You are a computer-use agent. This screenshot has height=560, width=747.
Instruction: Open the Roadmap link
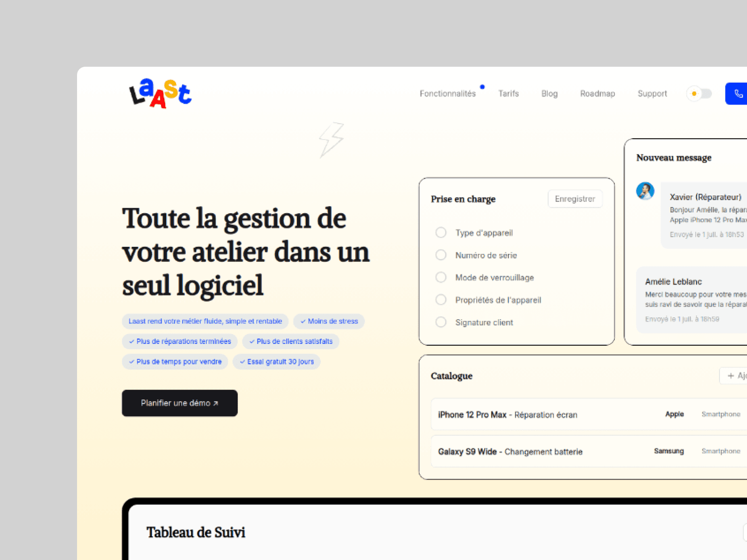pyautogui.click(x=598, y=93)
